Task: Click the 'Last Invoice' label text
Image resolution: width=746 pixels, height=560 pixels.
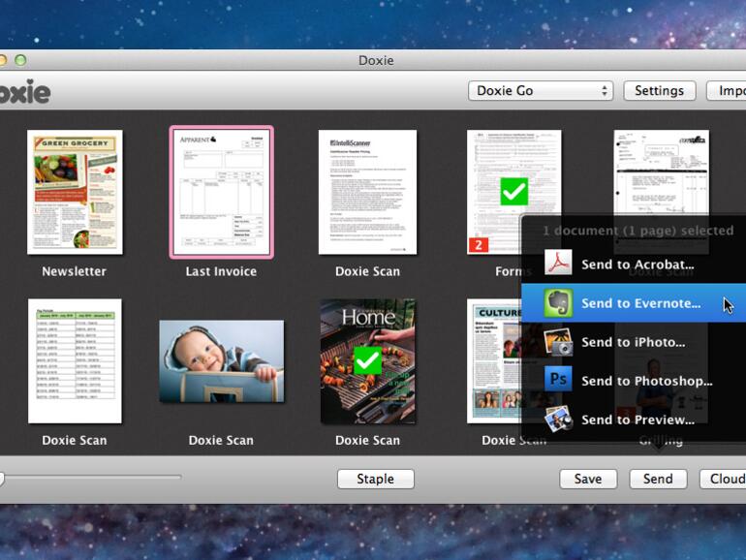Action: pyautogui.click(x=221, y=271)
